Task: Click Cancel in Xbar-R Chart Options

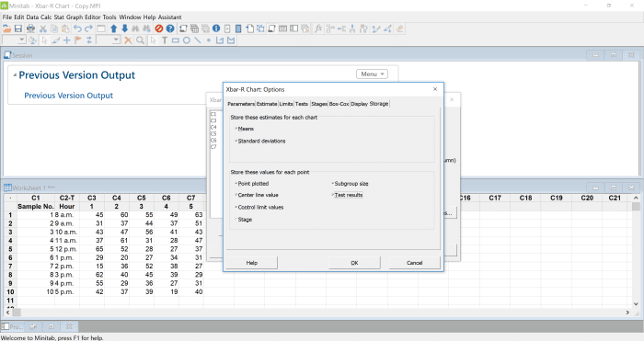Action: pyautogui.click(x=414, y=263)
